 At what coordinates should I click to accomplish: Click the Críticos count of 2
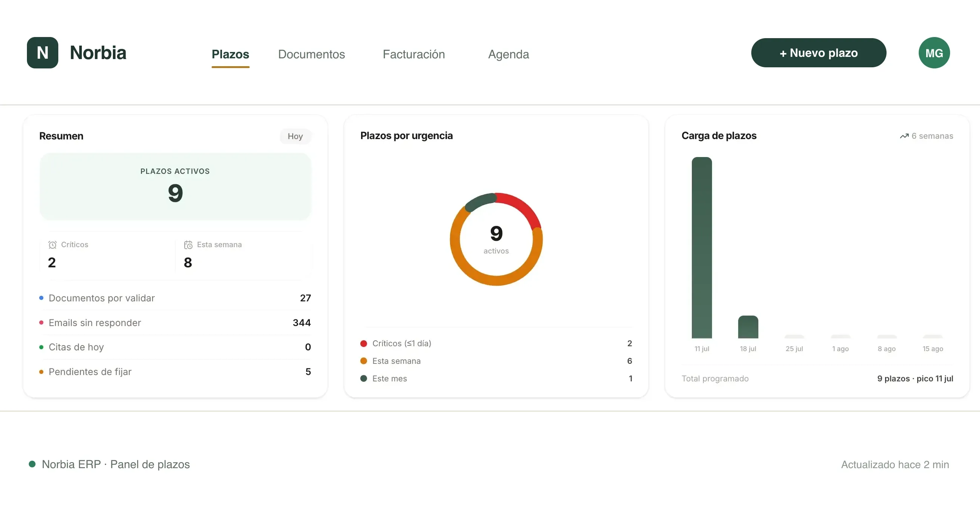point(52,262)
